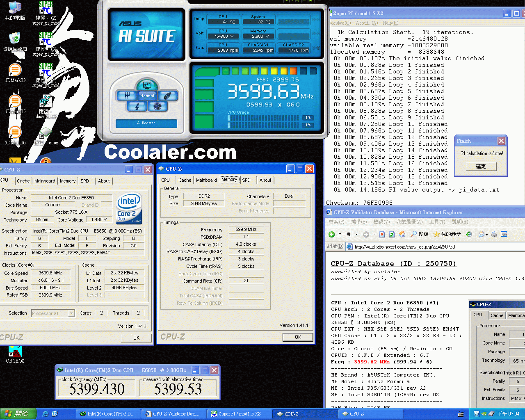Click next arrow on AI Suite Temp row
The height and width of the screenshot is (420, 525).
coord(319,19)
